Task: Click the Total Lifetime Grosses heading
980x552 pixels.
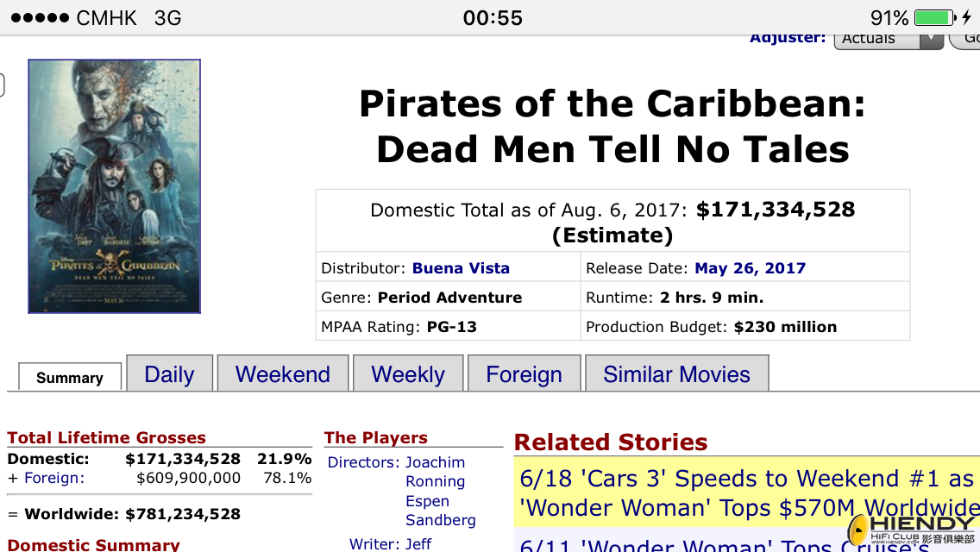Action: [106, 437]
